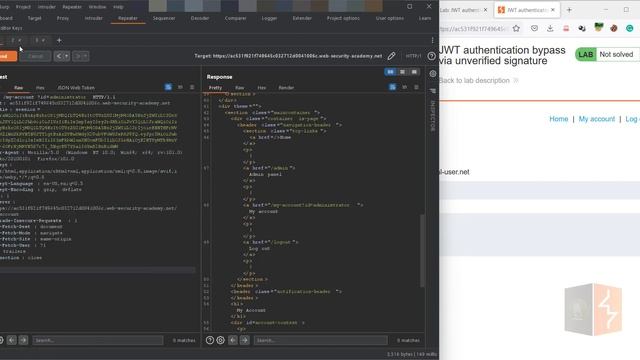Screen dimensions: 640x360
Task: Open back history dropdown arrow
Action: click(67, 56)
